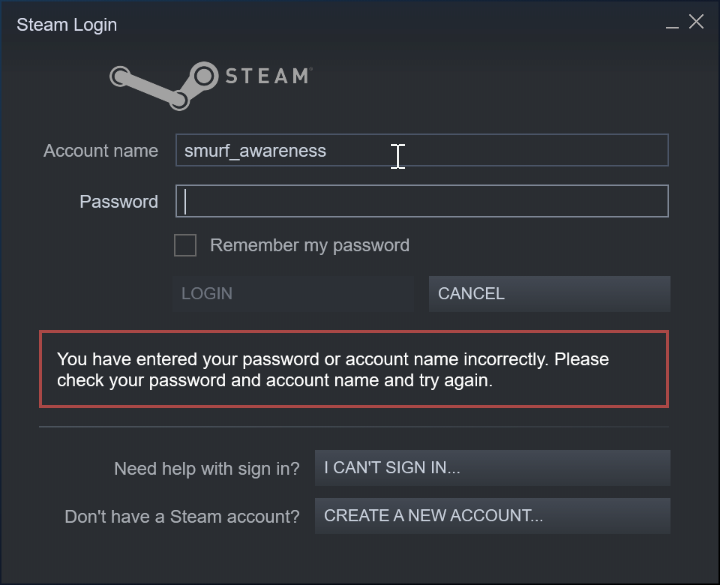The image size is (720, 585).
Task: Close the Steam Login window
Action: 696,22
